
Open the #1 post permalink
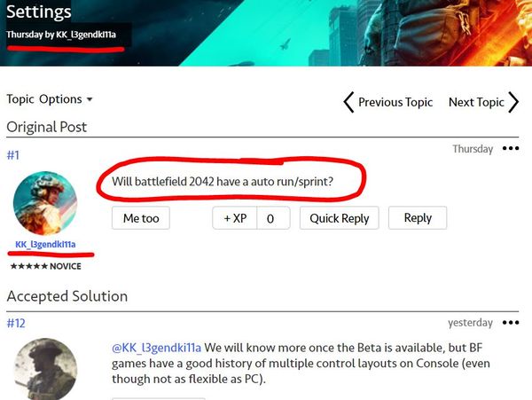point(13,155)
